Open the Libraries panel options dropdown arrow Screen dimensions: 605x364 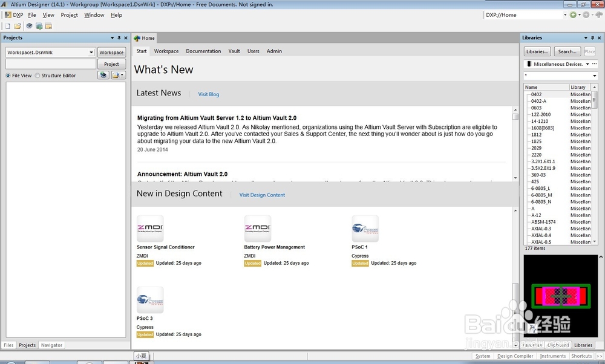point(586,37)
